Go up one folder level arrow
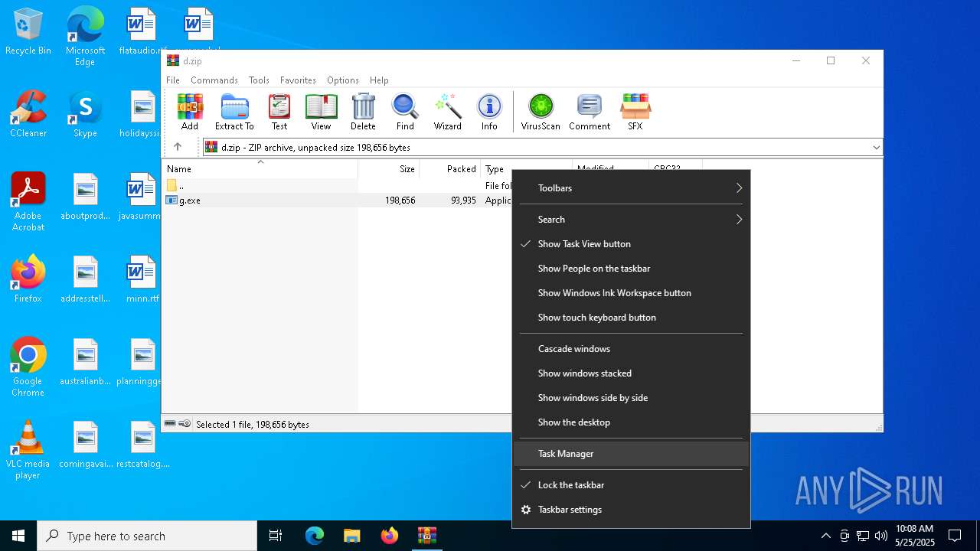Screen dimensions: 980x551 pos(178,147)
